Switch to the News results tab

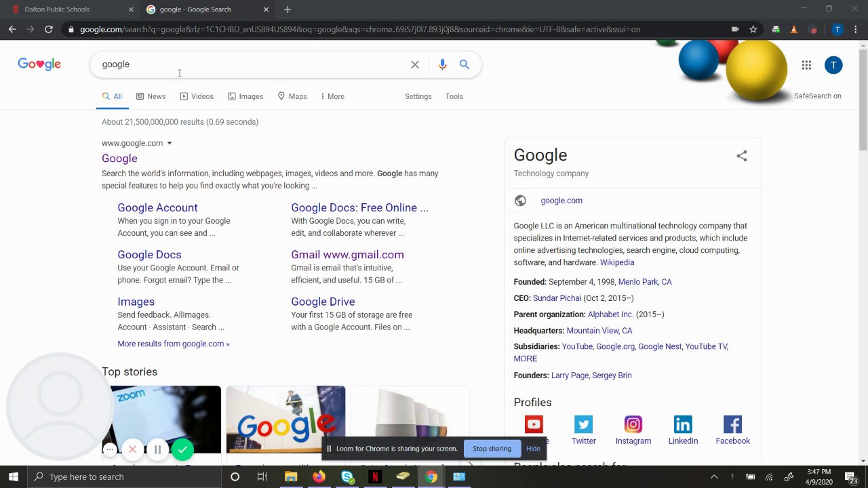151,96
